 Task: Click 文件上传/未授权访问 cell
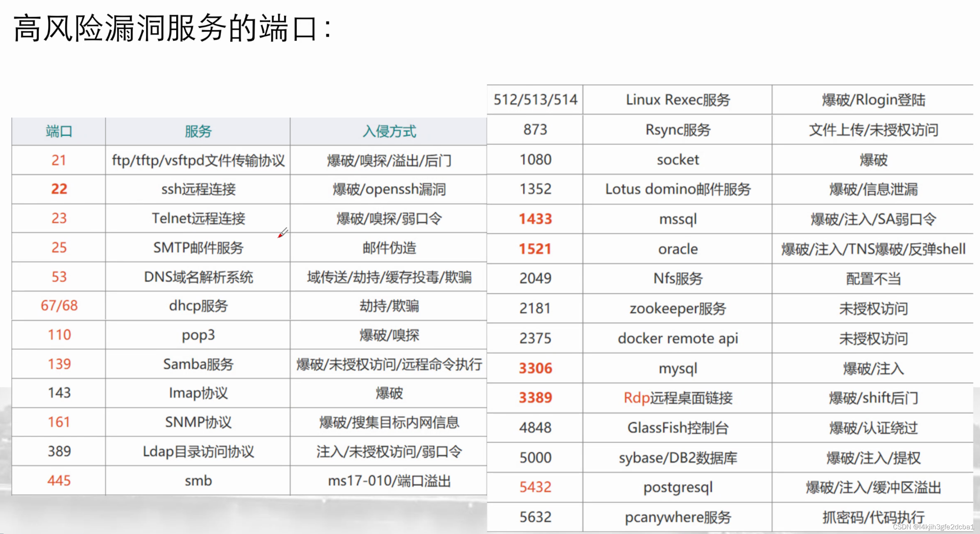pos(873,130)
